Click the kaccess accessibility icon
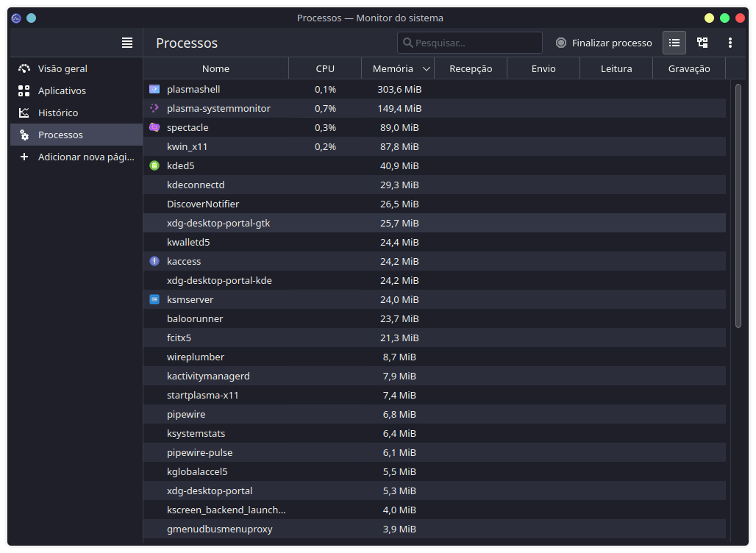 point(154,261)
